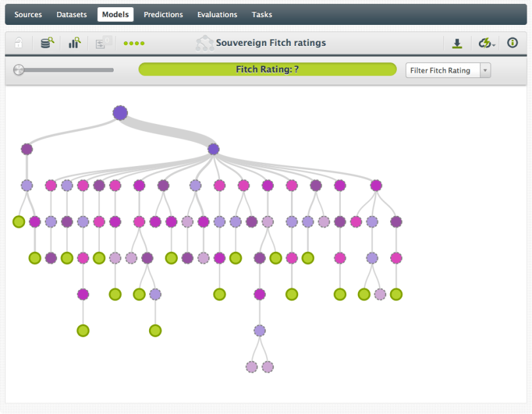Image resolution: width=532 pixels, height=414 pixels.
Task: Select the root node of the tree
Action: (120, 113)
